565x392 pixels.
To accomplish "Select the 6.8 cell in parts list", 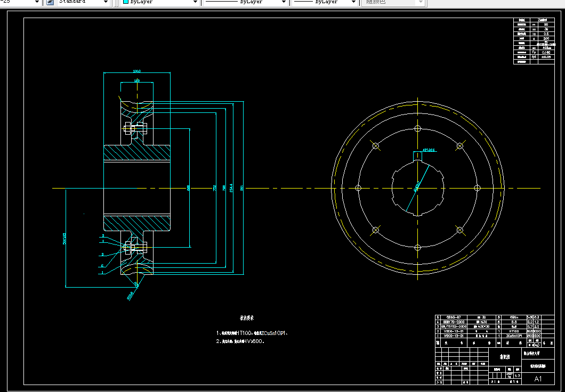I will click(x=514, y=326).
